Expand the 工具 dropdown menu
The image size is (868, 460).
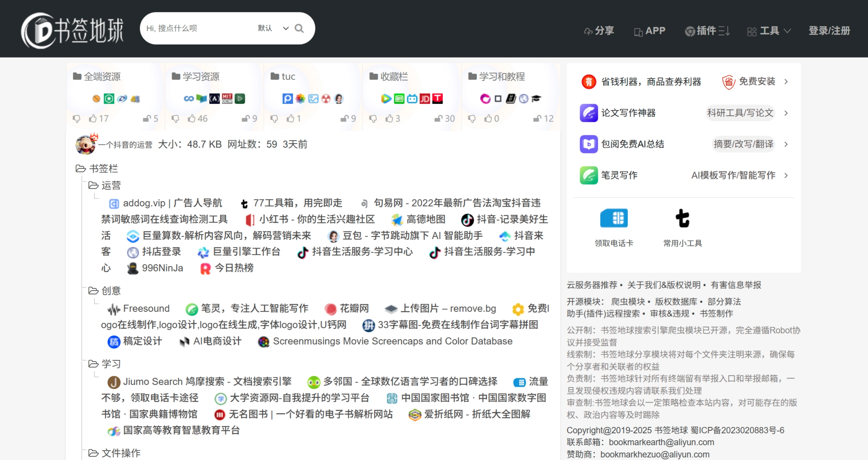(769, 31)
